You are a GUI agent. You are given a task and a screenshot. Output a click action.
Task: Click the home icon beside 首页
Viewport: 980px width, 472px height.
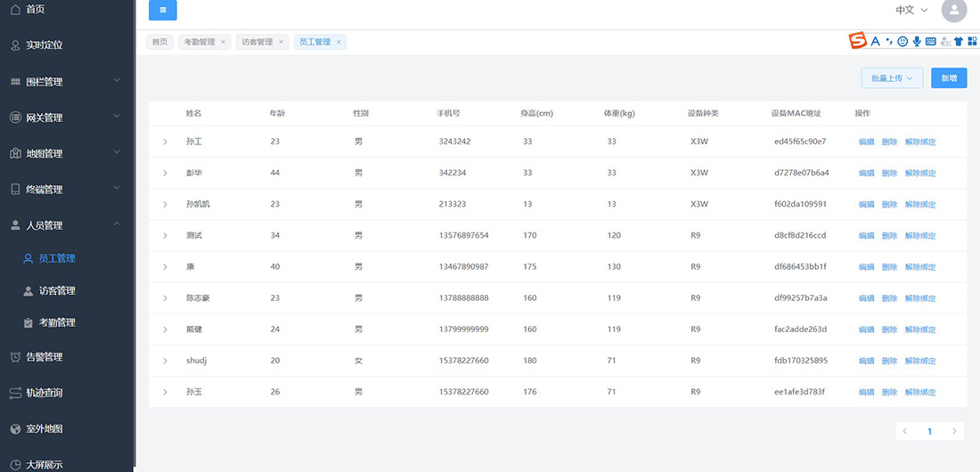click(x=16, y=10)
